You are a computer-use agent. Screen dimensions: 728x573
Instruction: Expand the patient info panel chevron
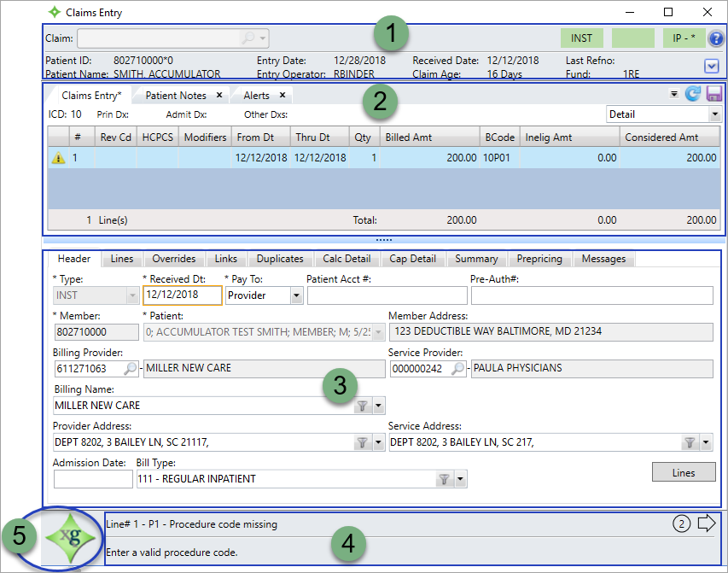(712, 66)
